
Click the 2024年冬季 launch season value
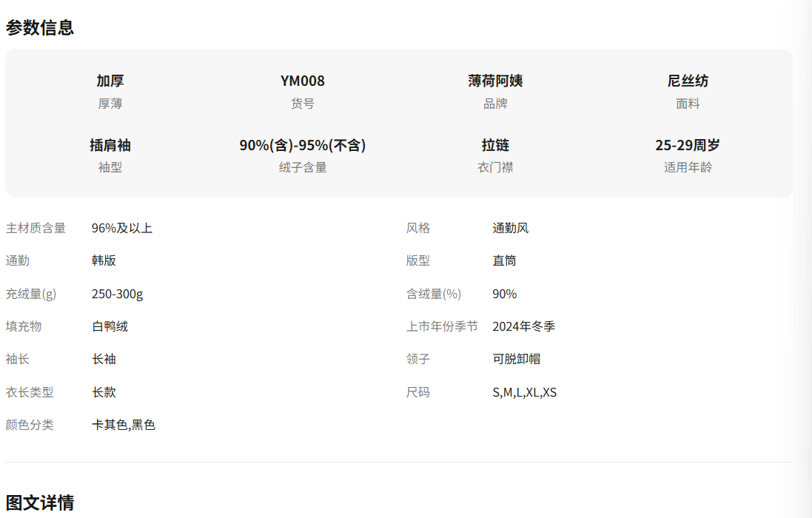(x=523, y=326)
